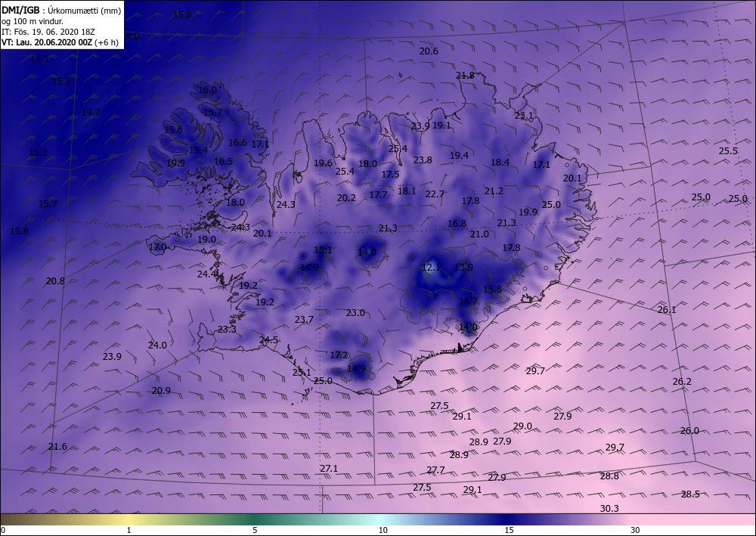Select the 15.5 value label
Image resolution: width=756 pixels, height=536 pixels.
[x=61, y=82]
